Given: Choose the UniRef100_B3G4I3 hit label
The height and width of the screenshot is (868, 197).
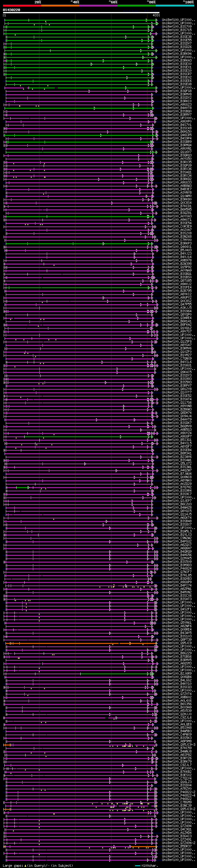Looking at the screenshot, I should pos(177,836).
